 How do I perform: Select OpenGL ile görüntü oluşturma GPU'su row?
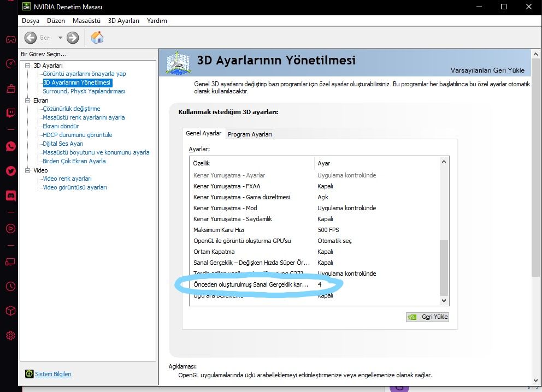(315, 241)
